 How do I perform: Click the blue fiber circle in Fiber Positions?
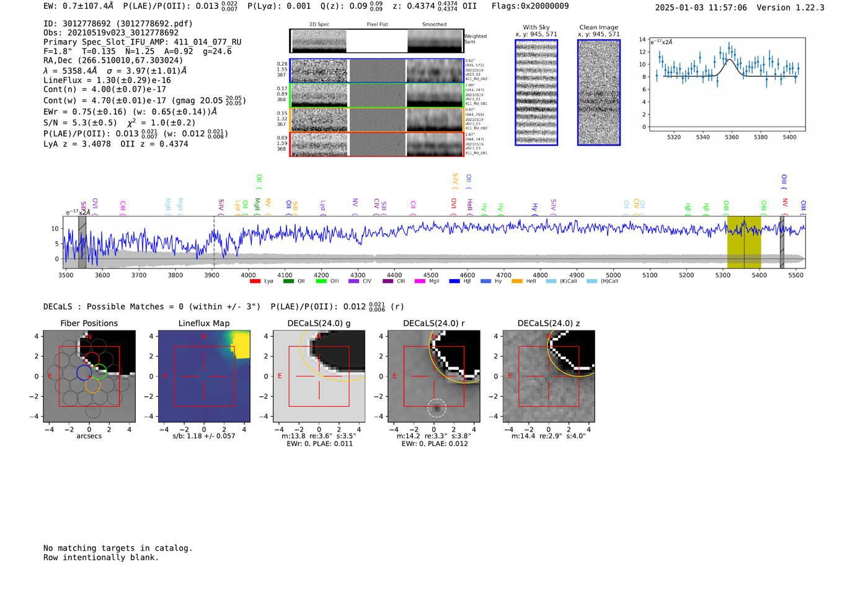coord(84,373)
